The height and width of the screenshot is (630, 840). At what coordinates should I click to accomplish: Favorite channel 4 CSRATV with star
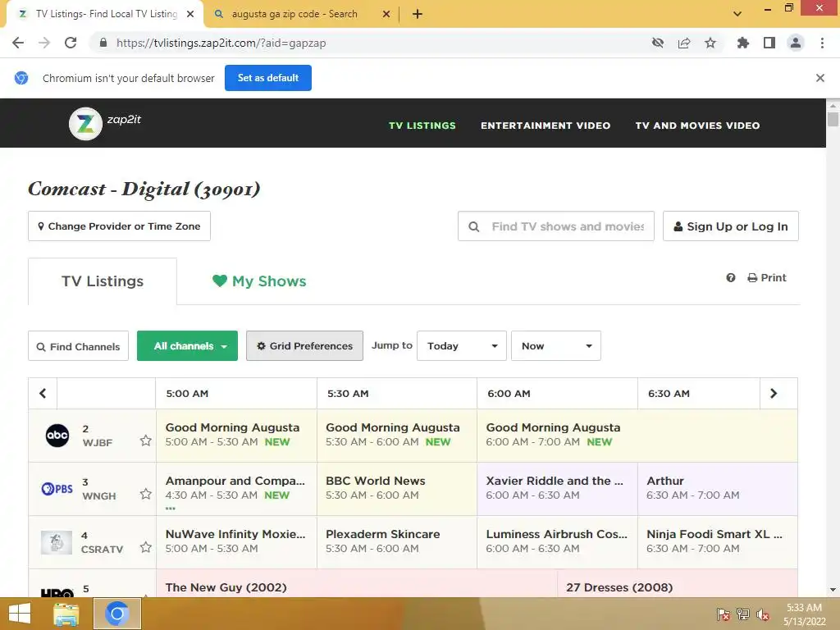pyautogui.click(x=146, y=547)
